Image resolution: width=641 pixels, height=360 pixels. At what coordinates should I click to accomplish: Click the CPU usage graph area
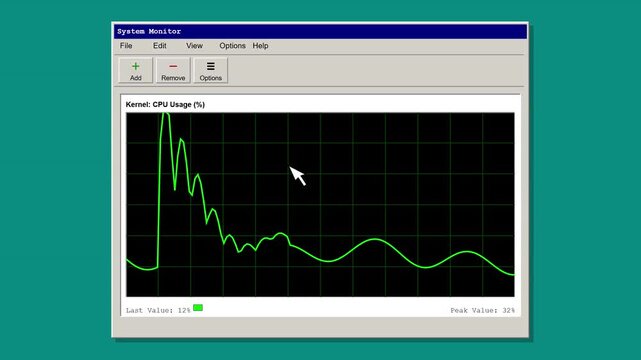[x=320, y=205]
